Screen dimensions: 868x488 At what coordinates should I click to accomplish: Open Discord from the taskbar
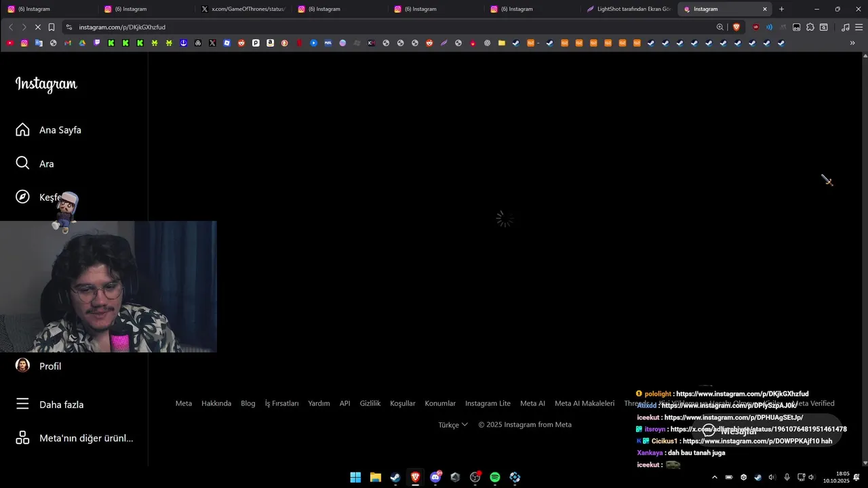[435, 477]
